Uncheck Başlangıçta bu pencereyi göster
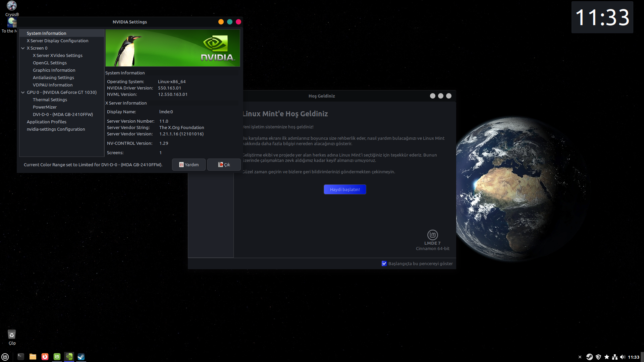644x362 pixels. 384,263
